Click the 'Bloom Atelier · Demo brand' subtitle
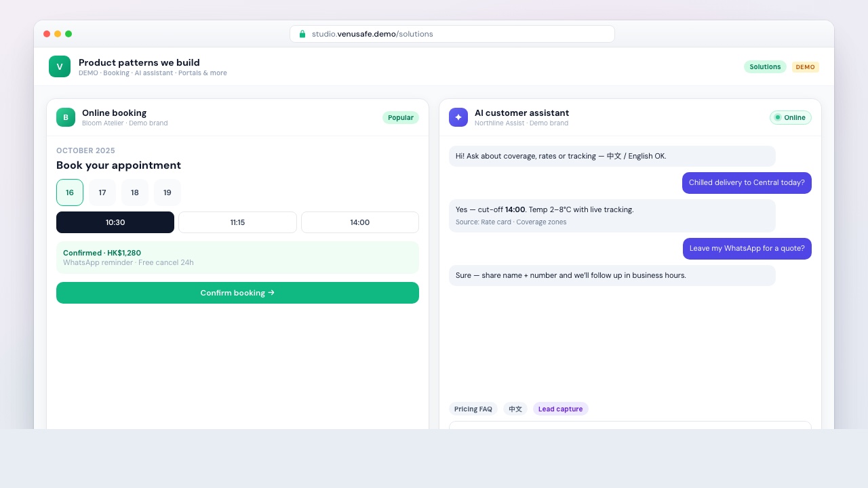This screenshot has height=488, width=868. 125,123
